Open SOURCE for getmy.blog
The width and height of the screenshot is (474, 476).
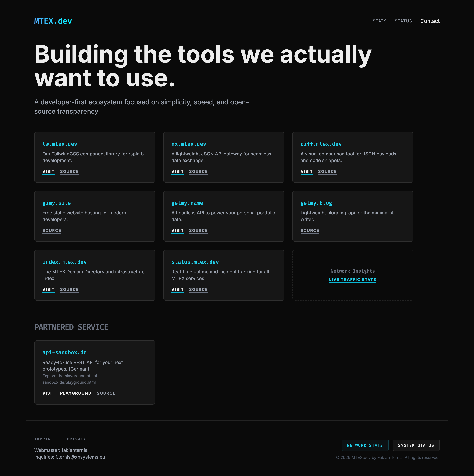[310, 230]
